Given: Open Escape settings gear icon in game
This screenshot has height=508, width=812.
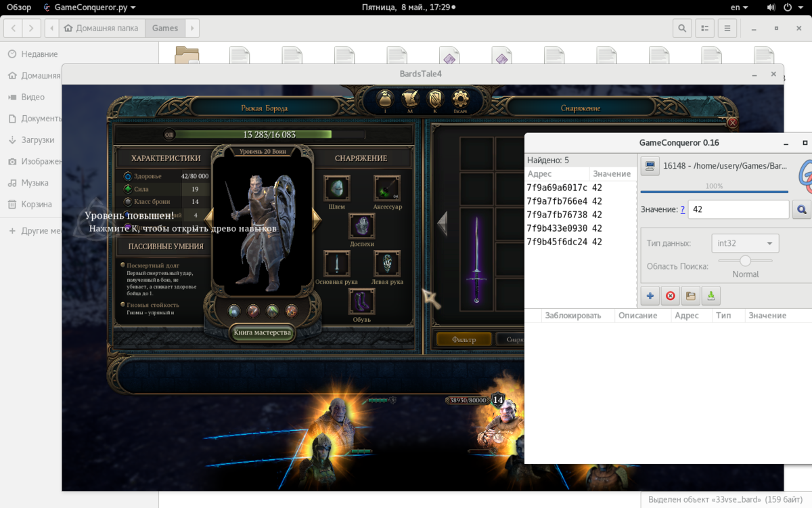Looking at the screenshot, I should click(x=460, y=100).
